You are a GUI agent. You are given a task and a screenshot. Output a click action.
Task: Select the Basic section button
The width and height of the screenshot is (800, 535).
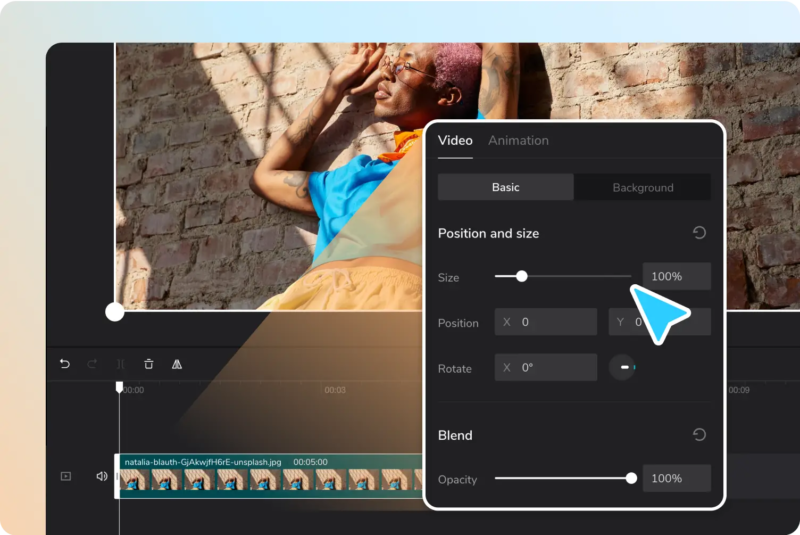click(x=505, y=187)
